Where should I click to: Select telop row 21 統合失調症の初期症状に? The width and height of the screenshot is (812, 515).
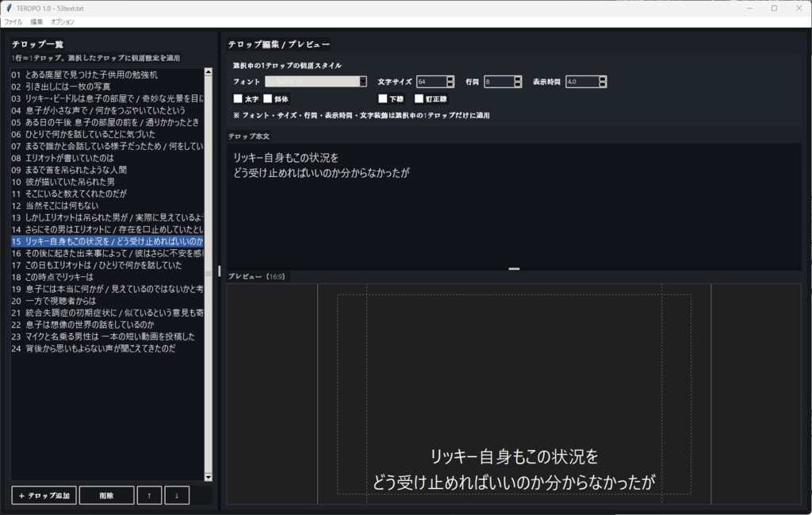point(107,313)
